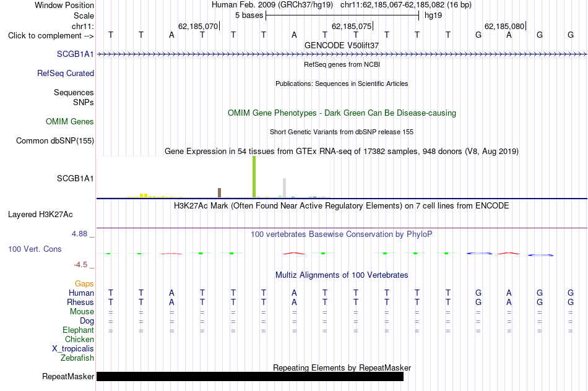Click the 62,185,080 ruler coordinate
The width and height of the screenshot is (588, 391).
coord(504,27)
